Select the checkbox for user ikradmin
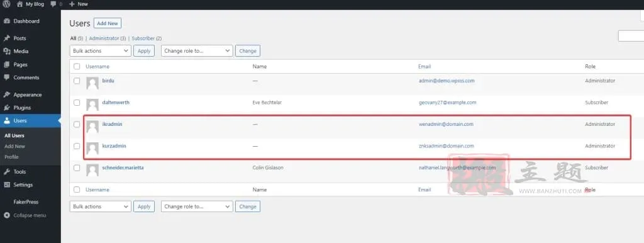 tap(77, 125)
